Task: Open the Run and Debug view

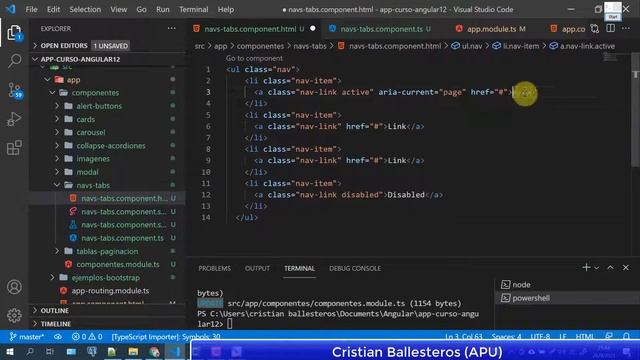Action: [14, 119]
